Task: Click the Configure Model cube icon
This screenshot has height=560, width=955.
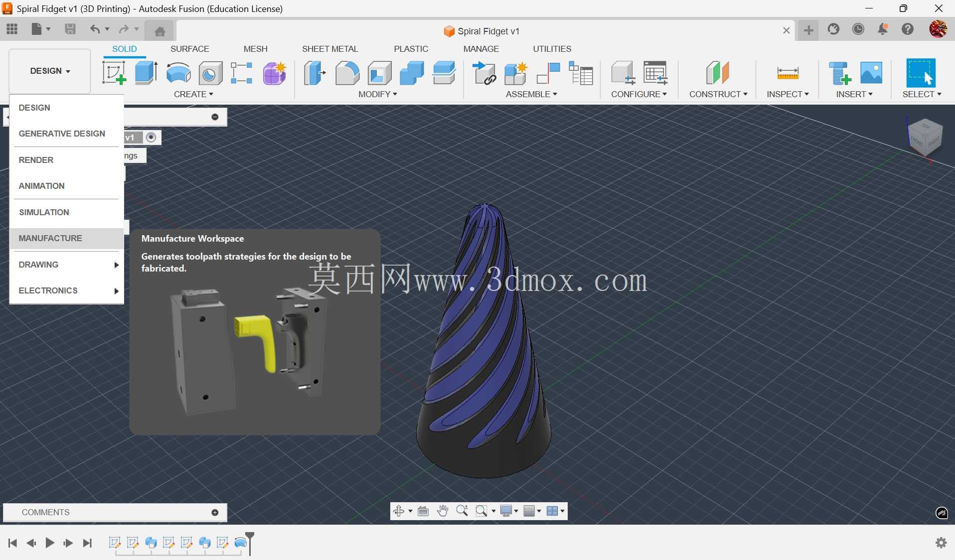Action: click(623, 73)
